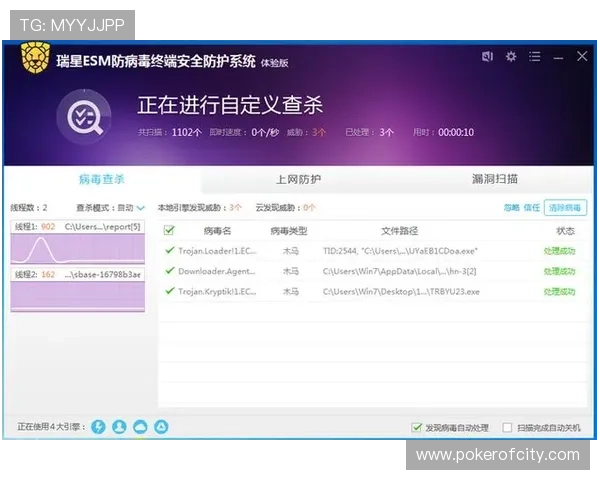The height and width of the screenshot is (480, 600).
Task: Select the Trojan.Loader!1.EC... virus name
Action: (217, 251)
